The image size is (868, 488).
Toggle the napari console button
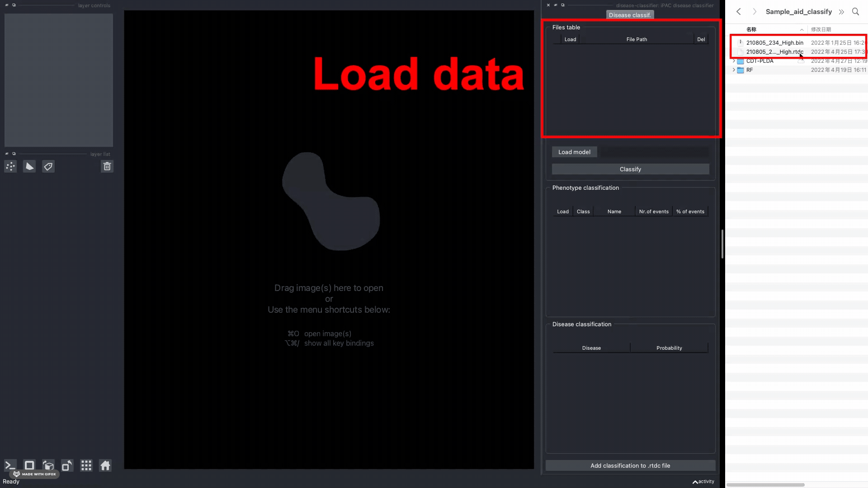click(x=10, y=465)
